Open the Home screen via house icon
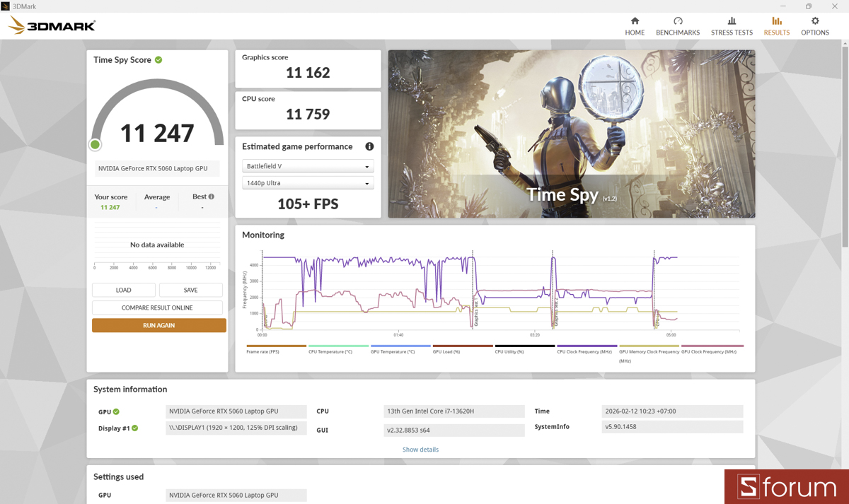 coord(635,25)
